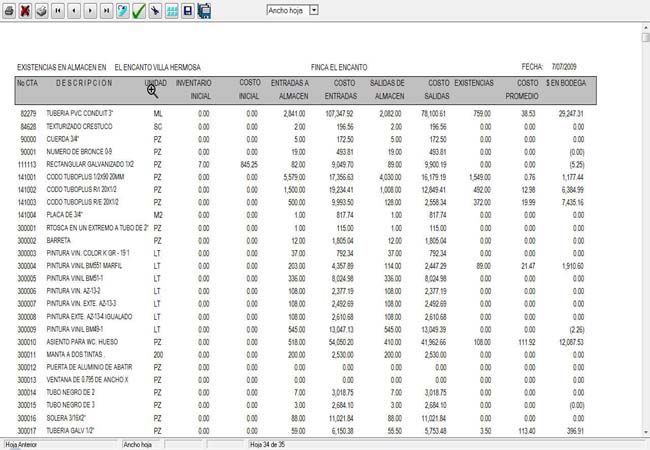Image resolution: width=650 pixels, height=450 pixels.
Task: Click the RECTANGULAR GALVANIZADO 1X2 row
Action: click(x=302, y=165)
